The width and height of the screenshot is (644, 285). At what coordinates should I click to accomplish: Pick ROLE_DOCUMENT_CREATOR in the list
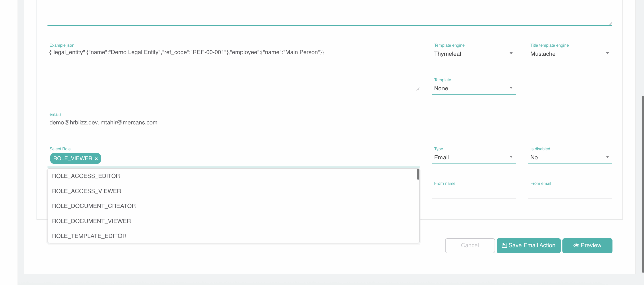click(x=94, y=206)
